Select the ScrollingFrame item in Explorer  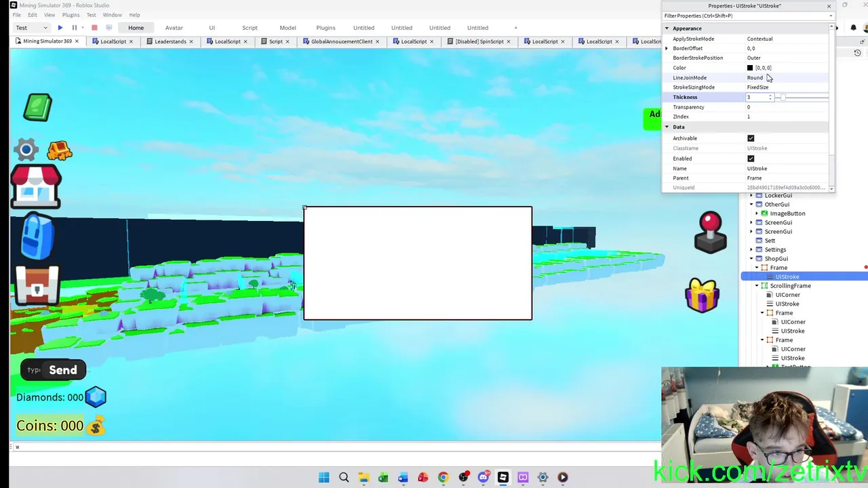click(x=790, y=286)
